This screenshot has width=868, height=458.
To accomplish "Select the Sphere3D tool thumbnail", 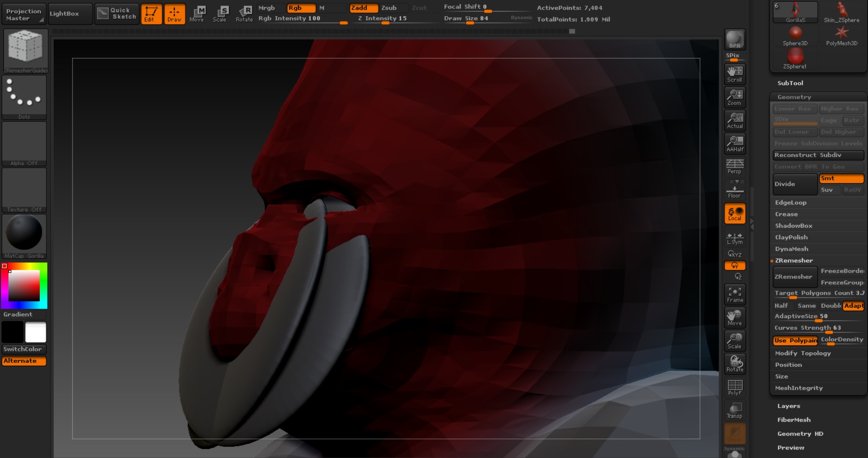I will pyautogui.click(x=795, y=36).
